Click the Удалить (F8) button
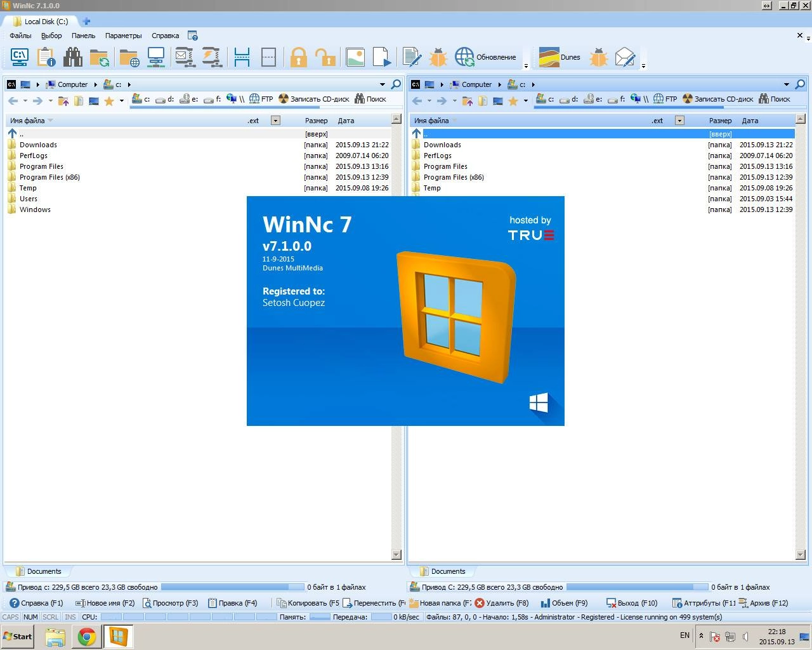The width and height of the screenshot is (812, 650). point(501,603)
